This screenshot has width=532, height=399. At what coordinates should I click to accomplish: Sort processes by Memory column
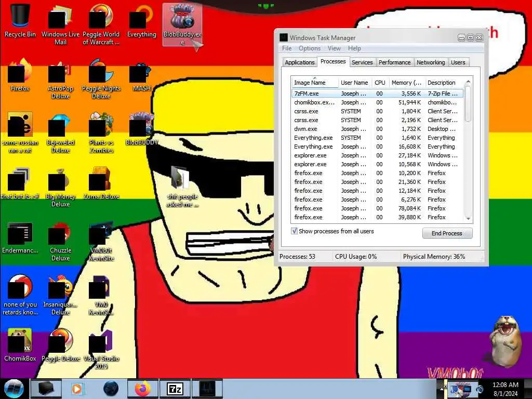pos(406,83)
